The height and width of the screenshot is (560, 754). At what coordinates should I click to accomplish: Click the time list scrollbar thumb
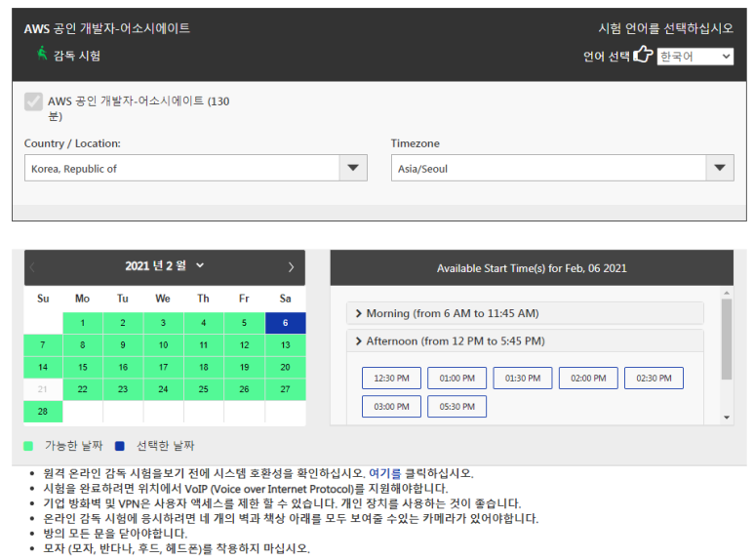coord(727,340)
